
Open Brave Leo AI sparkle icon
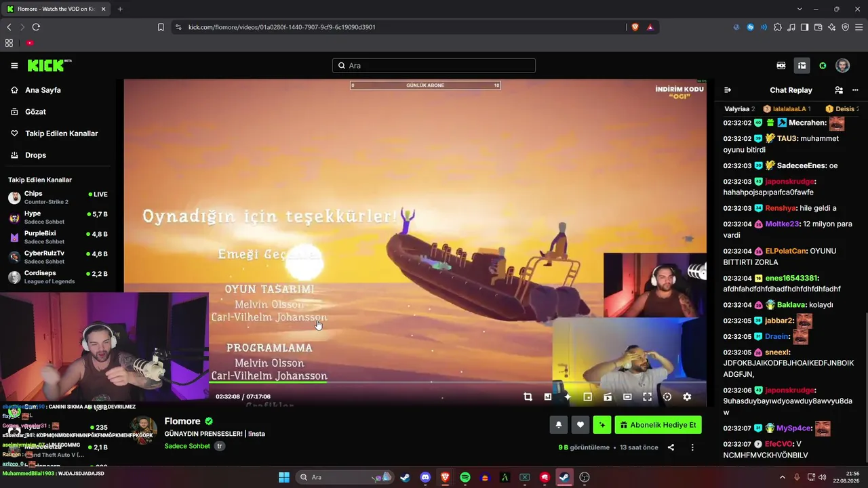point(831,27)
